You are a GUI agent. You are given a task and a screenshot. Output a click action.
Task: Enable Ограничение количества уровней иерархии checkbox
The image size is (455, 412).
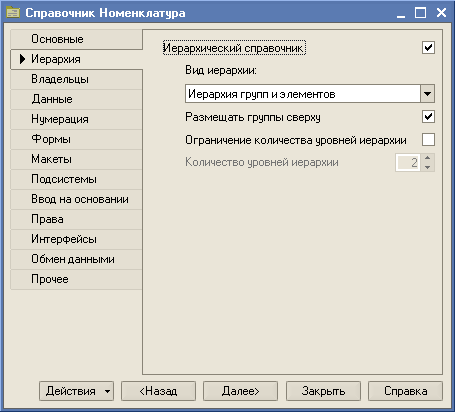coord(428,140)
